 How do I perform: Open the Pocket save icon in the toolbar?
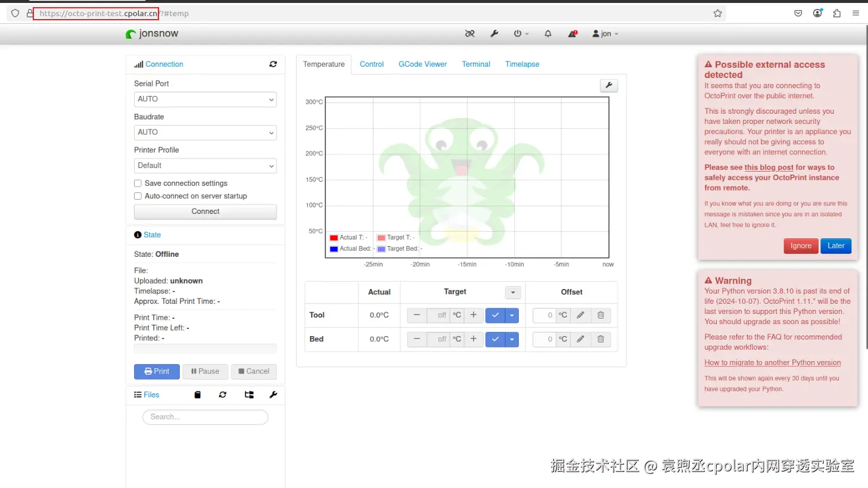tap(798, 13)
